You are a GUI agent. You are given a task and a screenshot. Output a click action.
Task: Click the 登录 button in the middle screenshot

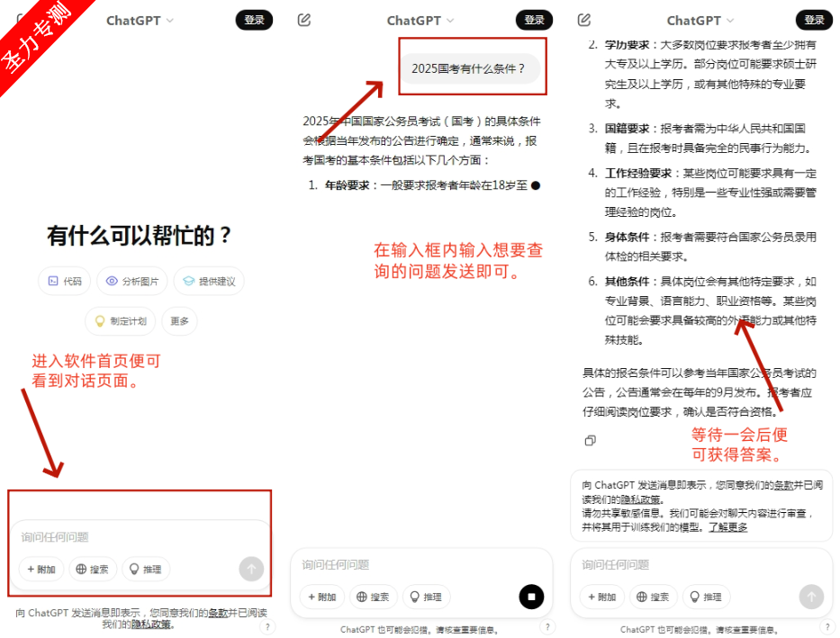coord(534,20)
